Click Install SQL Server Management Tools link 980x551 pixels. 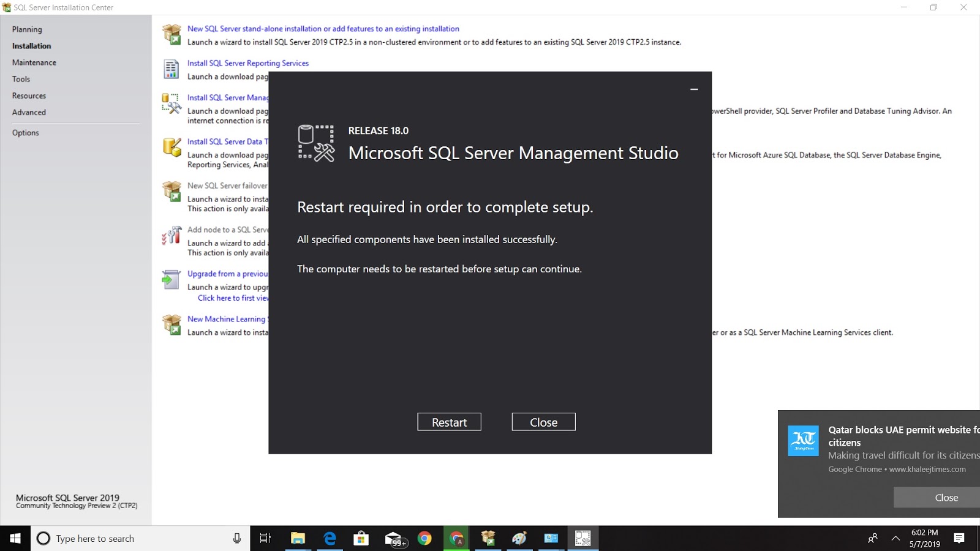coord(228,97)
